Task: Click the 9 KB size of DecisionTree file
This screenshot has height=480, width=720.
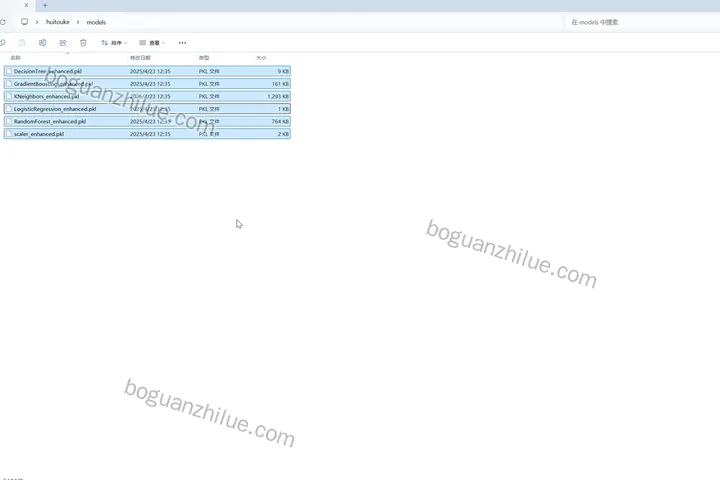Action: (283, 71)
